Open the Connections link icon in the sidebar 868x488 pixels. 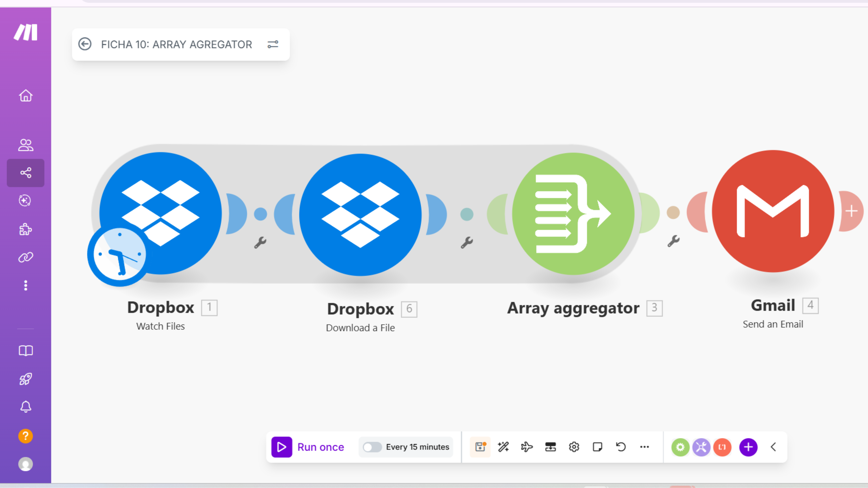[26, 257]
